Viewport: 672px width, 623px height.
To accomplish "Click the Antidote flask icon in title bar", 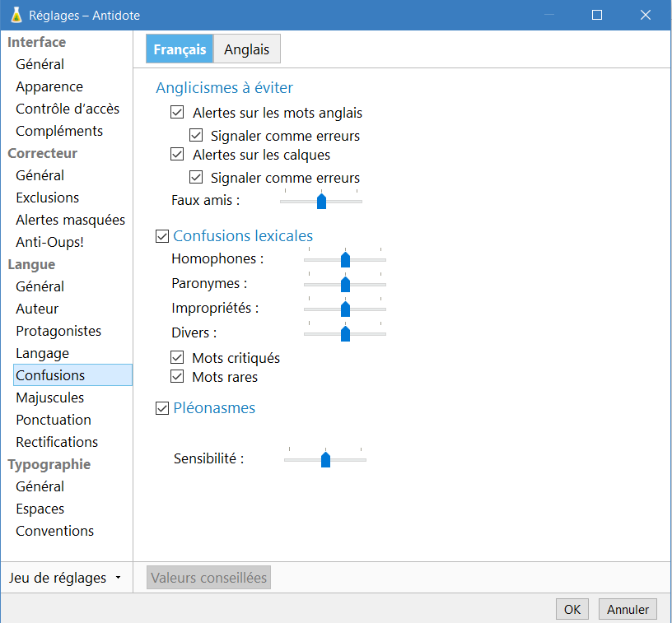I will (16, 15).
